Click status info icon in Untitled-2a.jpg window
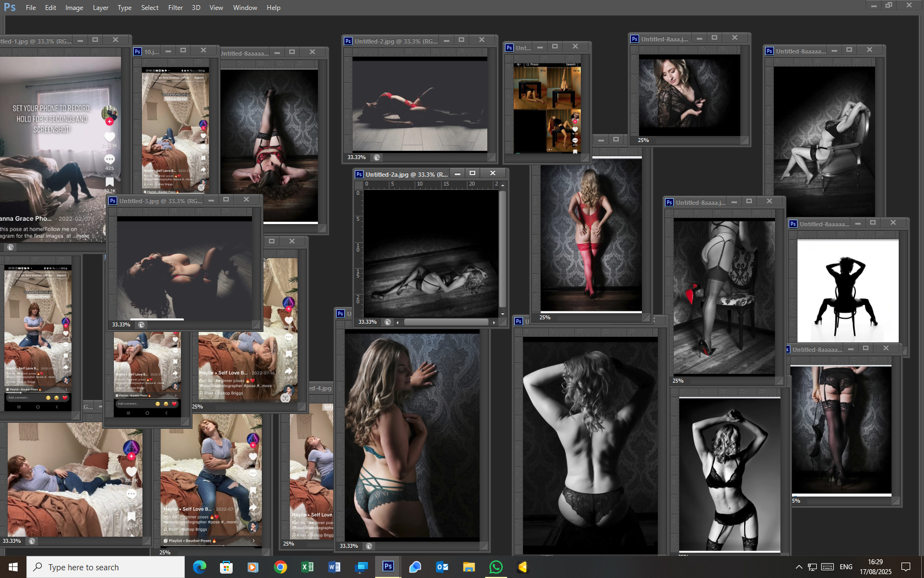The width and height of the screenshot is (924, 578). 388,322
